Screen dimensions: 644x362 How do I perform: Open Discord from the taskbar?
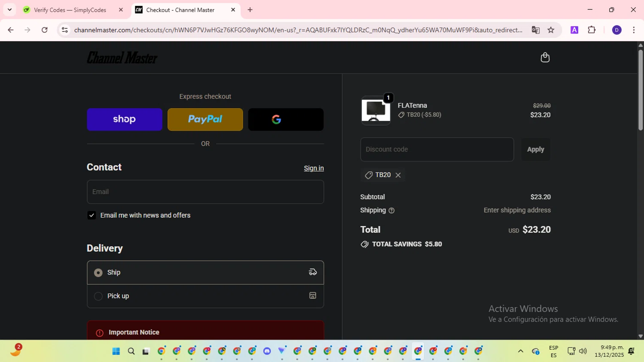pos(267,351)
